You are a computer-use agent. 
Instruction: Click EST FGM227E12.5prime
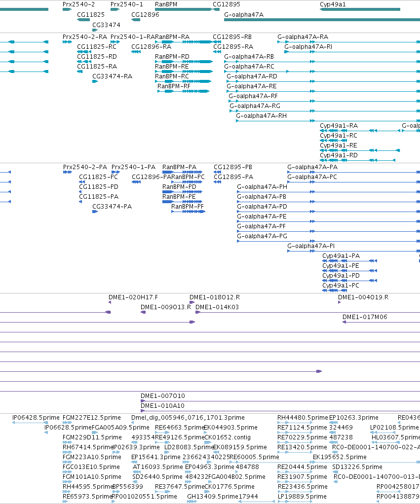[x=92, y=418]
